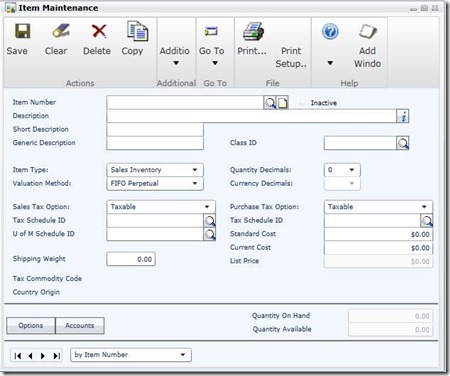Click the Quantity On Hand field
Image resolution: width=450 pixels, height=376 pixels.
click(x=390, y=316)
